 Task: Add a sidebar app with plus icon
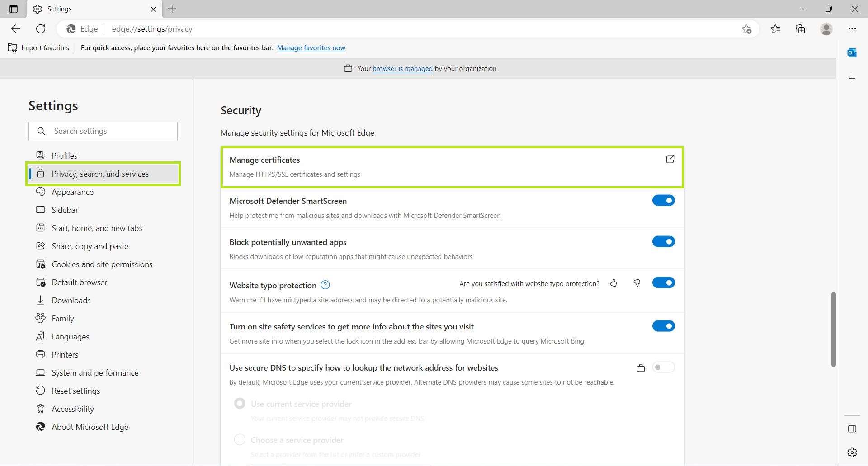pyautogui.click(x=852, y=79)
